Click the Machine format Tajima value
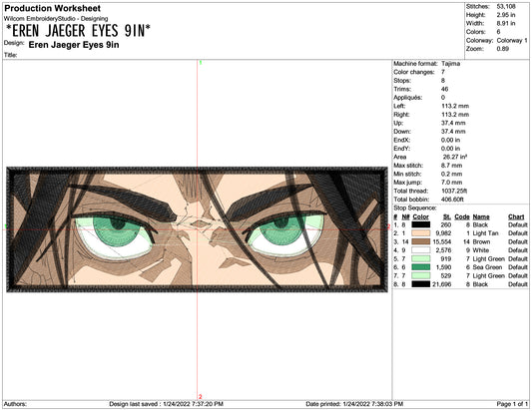This screenshot has width=532, height=411. tap(450, 64)
